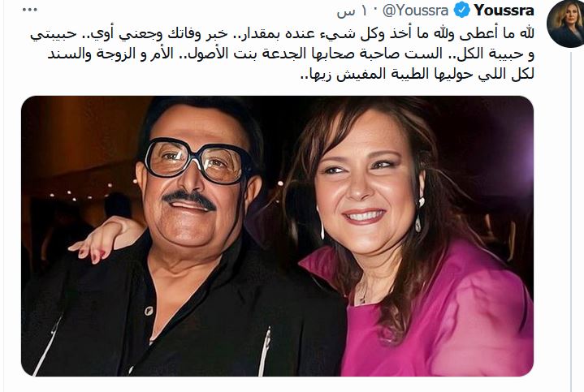This screenshot has width=584, height=392.
Task: Open the attached photo in the tweet
Action: tap(277, 236)
